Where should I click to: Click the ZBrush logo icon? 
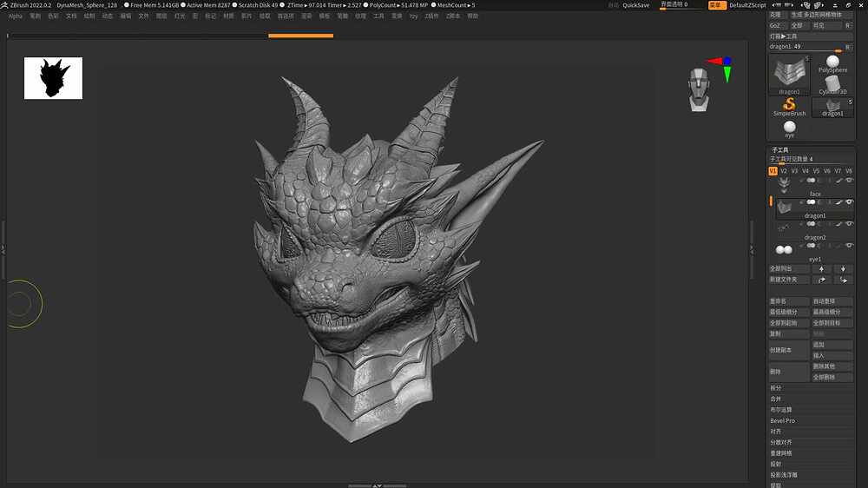[4, 5]
